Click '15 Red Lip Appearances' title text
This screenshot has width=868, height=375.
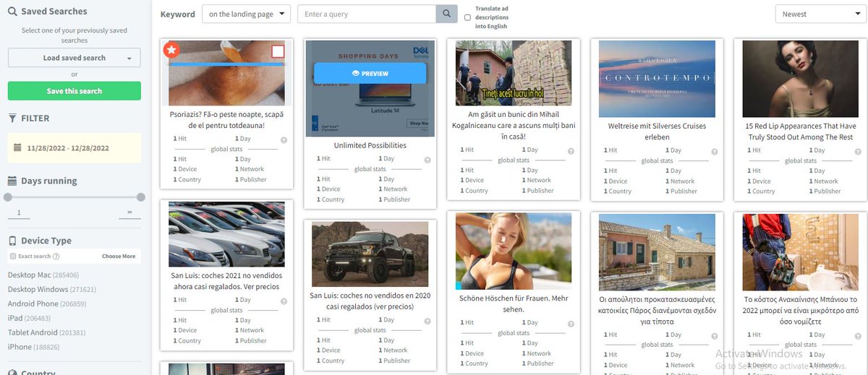[801, 132]
